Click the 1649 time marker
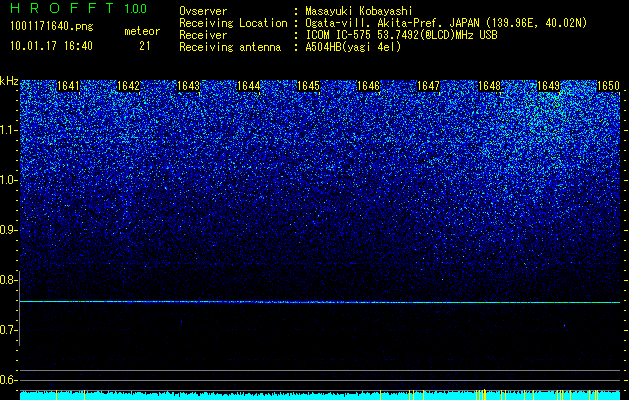The height and width of the screenshot is (400, 629). click(548, 86)
